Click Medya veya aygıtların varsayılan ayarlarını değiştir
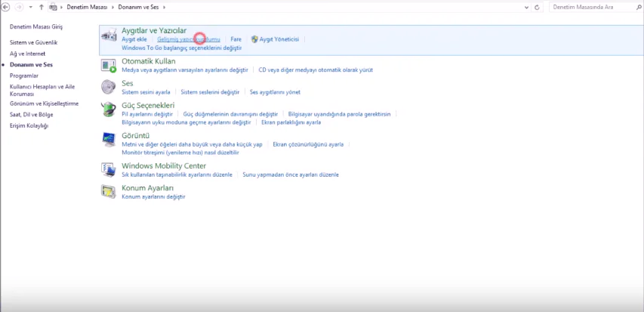Image resolution: width=644 pixels, height=312 pixels. pos(185,70)
